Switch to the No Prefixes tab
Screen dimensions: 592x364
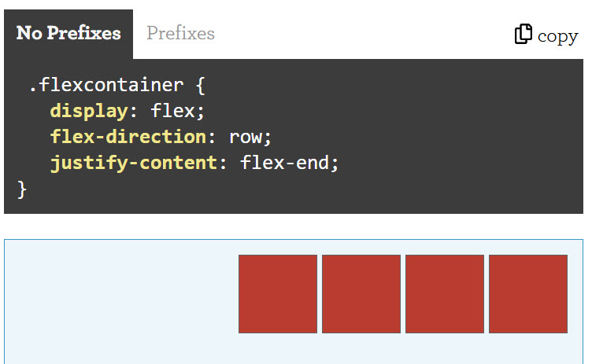[x=68, y=34]
